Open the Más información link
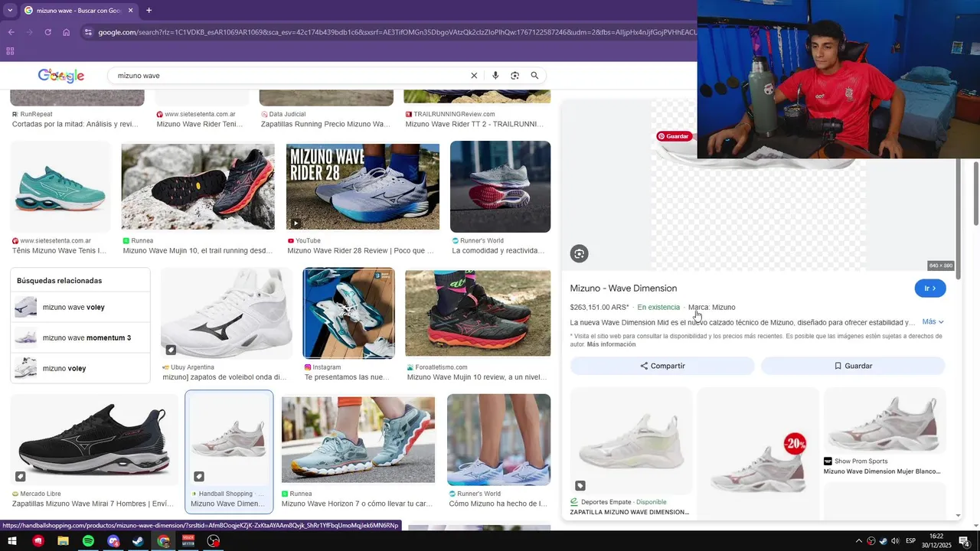Image resolution: width=980 pixels, height=551 pixels. click(611, 344)
